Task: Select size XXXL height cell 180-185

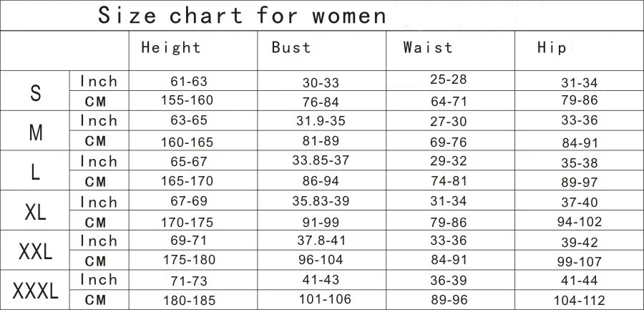Action: (189, 301)
